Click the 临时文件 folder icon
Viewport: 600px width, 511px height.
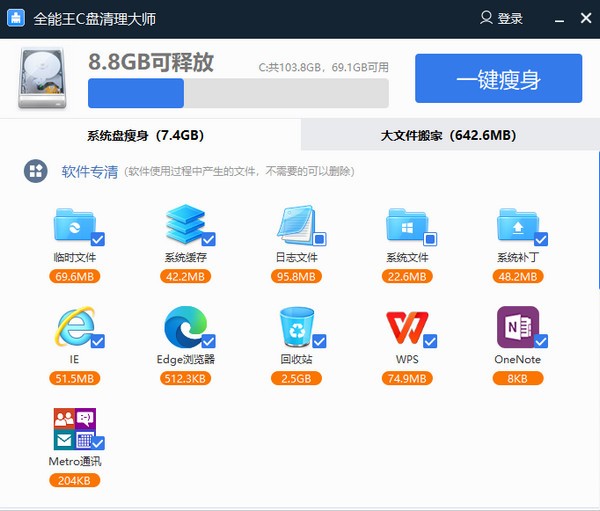73,226
